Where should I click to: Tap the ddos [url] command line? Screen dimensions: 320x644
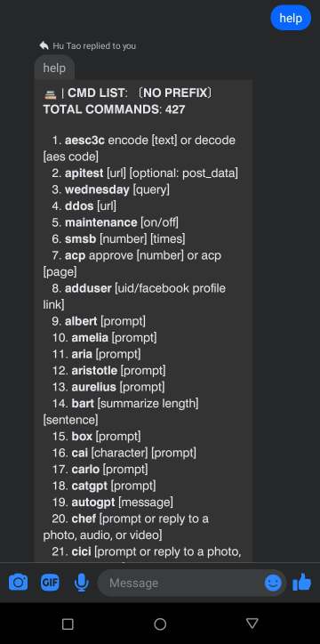click(84, 205)
